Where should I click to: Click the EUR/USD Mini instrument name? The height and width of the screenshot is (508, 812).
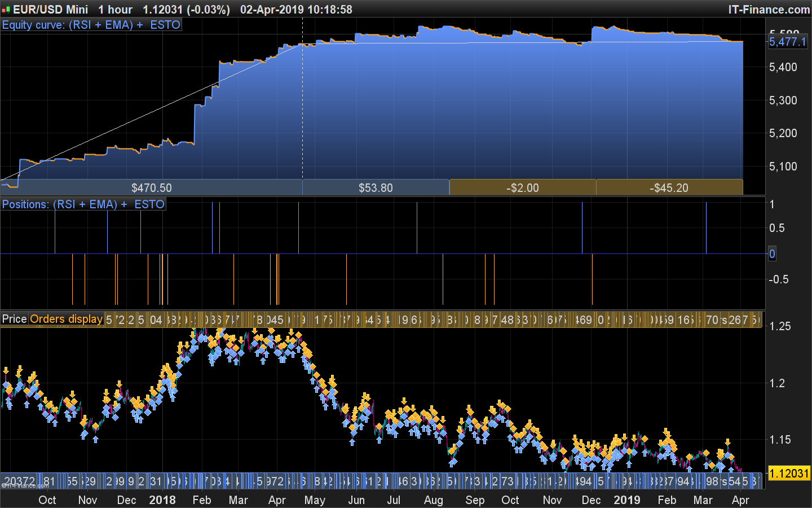click(x=51, y=10)
